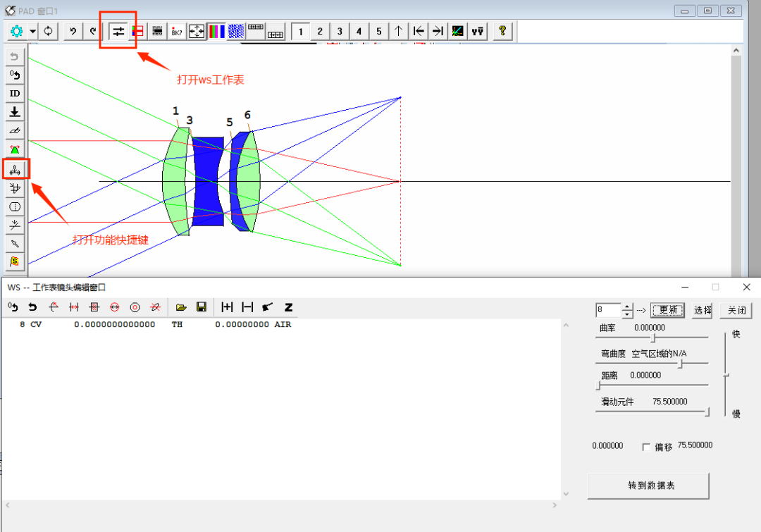This screenshot has width=761, height=532.
Task: Click the surface number input field showing 8
Action: 608,309
